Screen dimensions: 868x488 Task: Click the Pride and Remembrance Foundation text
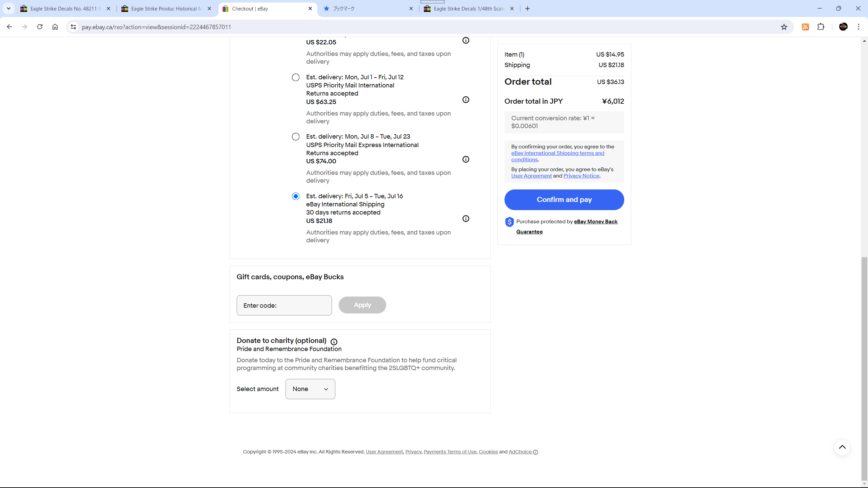tap(289, 349)
